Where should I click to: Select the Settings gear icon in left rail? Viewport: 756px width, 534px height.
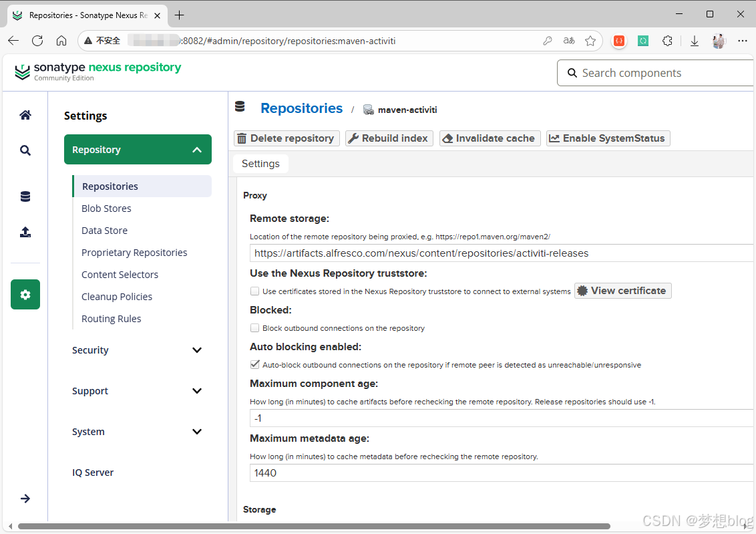point(25,294)
